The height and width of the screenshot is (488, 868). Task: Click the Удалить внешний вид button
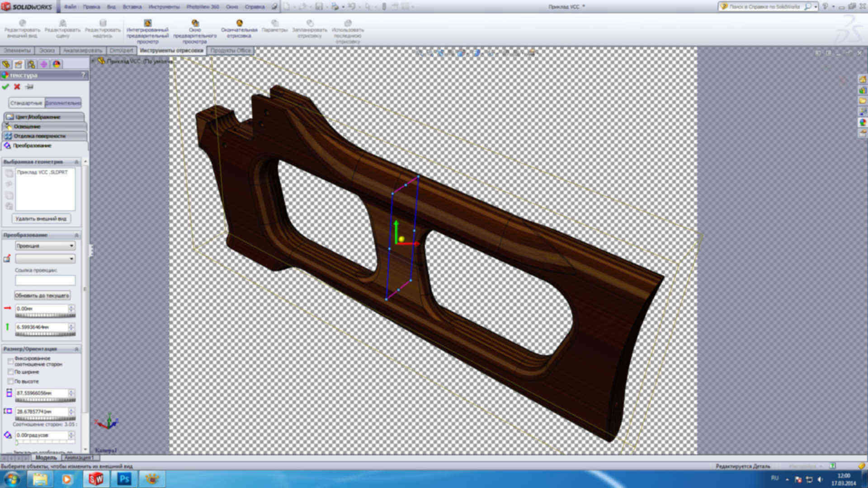tap(41, 219)
